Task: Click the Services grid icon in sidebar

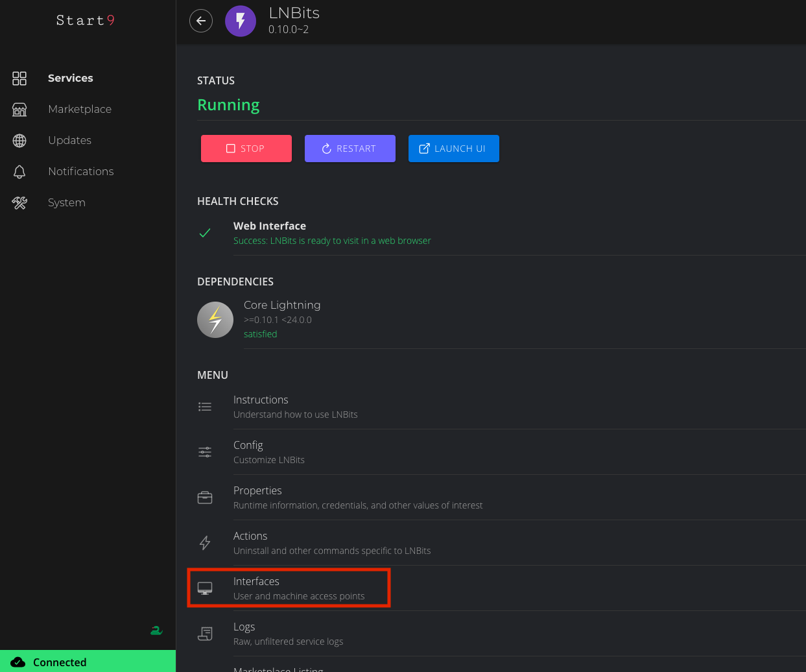Action: (19, 78)
